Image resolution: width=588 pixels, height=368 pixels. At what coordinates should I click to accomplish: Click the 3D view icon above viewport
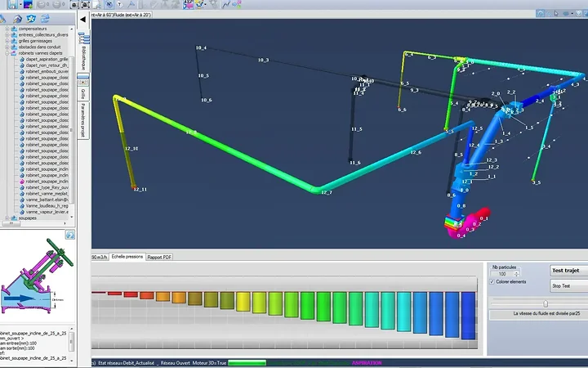579,14
